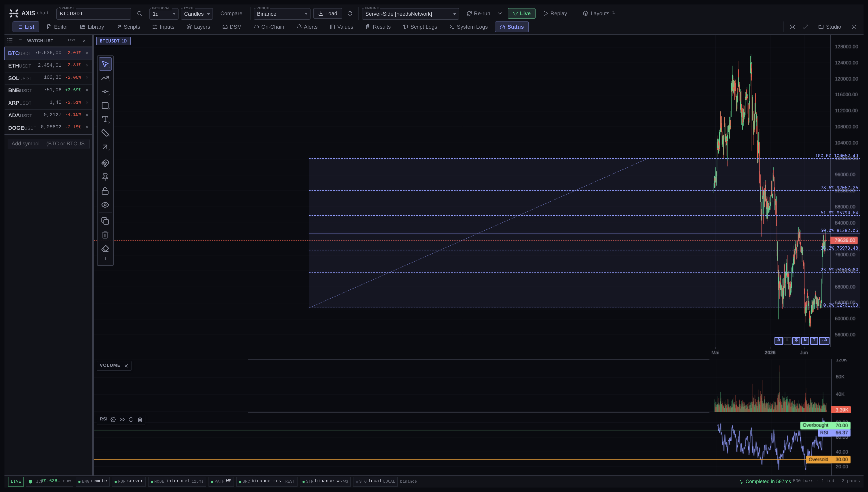Click the watchlist compact menu icon
This screenshot has width=868, height=492.
(x=20, y=41)
